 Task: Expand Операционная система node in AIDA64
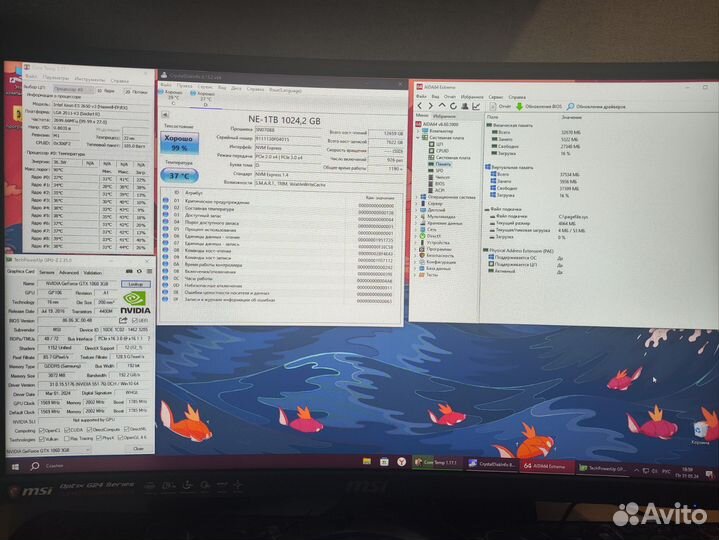coord(417,197)
